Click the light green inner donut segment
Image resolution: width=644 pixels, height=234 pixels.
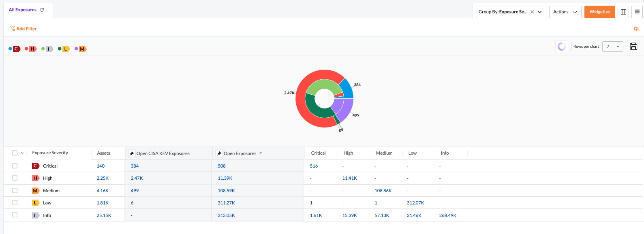click(x=323, y=84)
